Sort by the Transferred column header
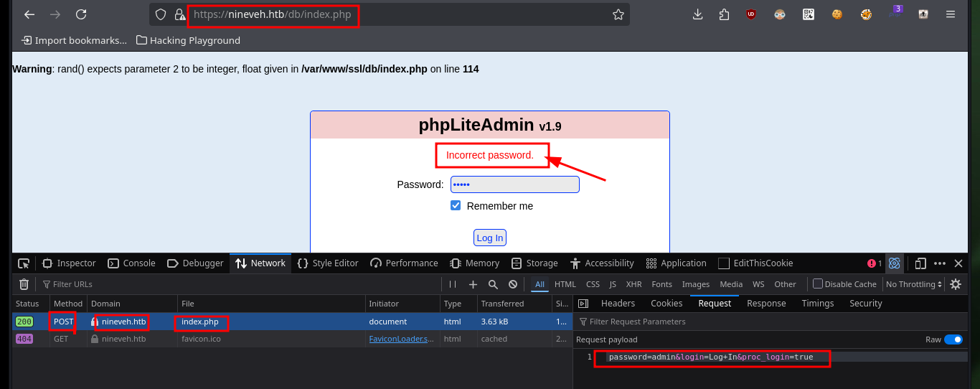980x389 pixels. coord(513,304)
